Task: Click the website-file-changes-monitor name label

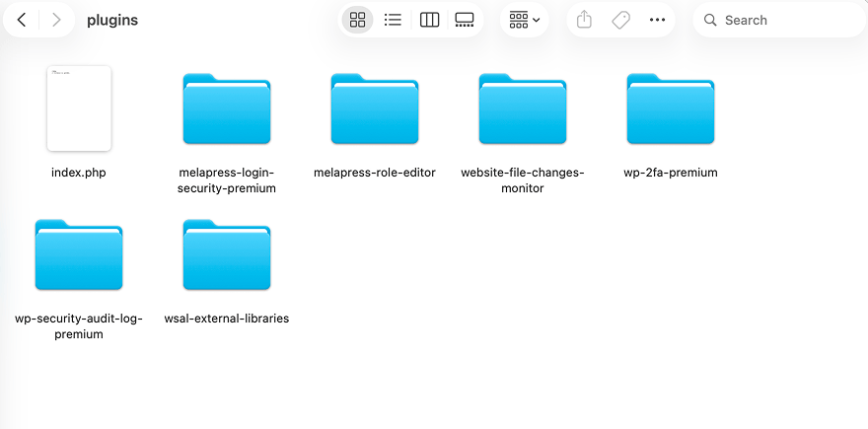Action: (523, 180)
